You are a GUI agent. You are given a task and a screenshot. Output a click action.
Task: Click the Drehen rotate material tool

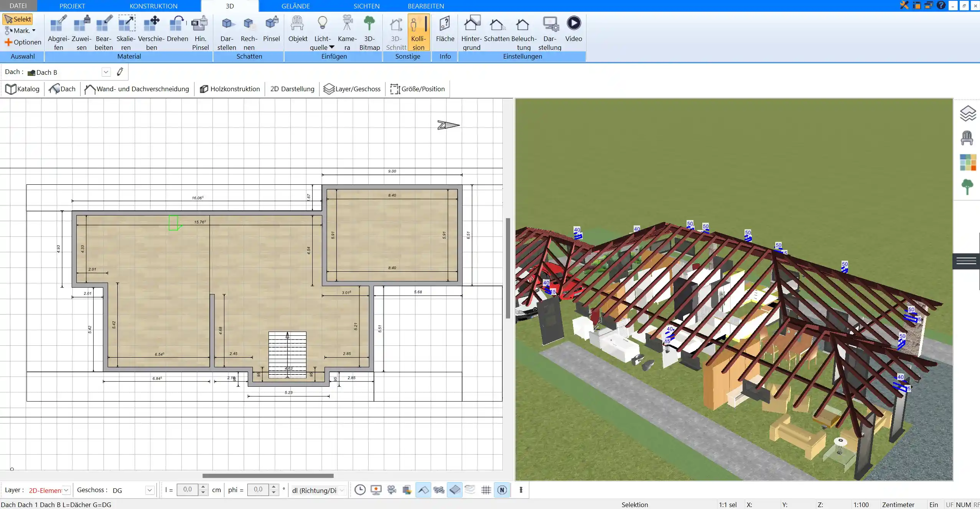coord(177,29)
